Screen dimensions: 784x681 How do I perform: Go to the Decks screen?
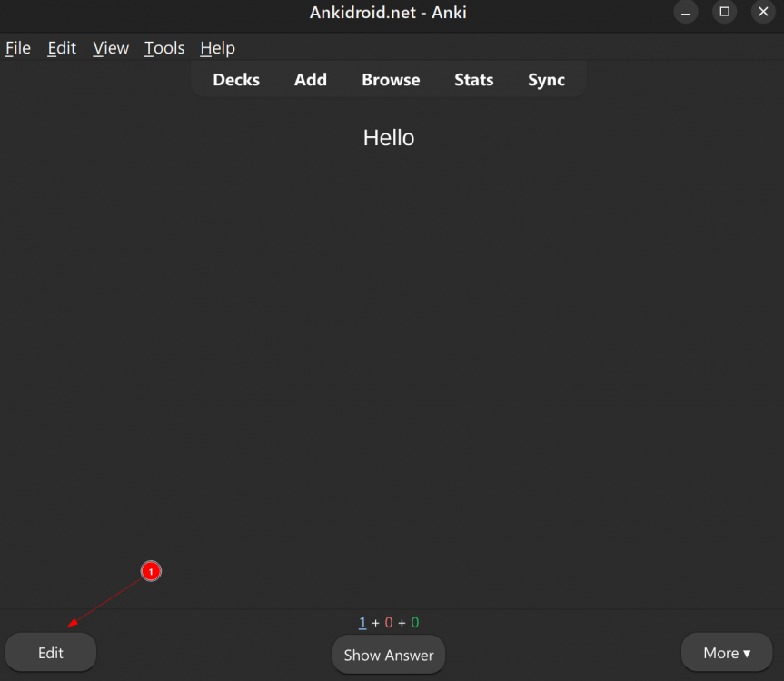point(236,80)
